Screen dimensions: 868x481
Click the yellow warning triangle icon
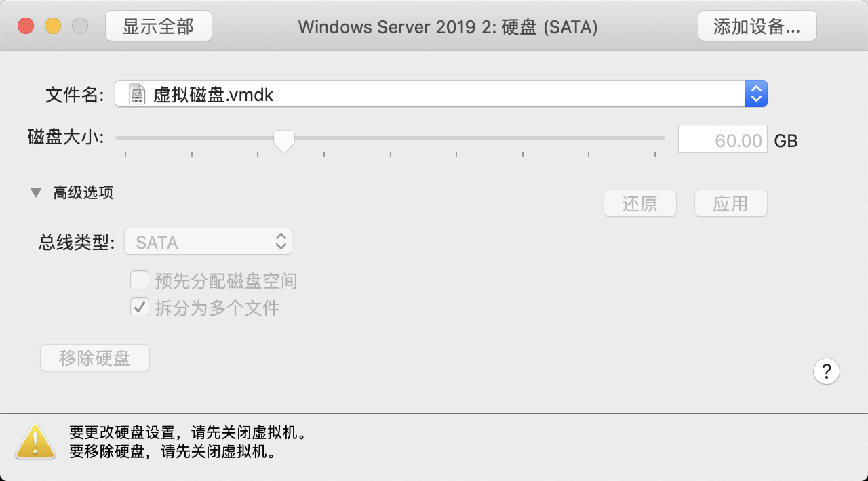pyautogui.click(x=35, y=440)
